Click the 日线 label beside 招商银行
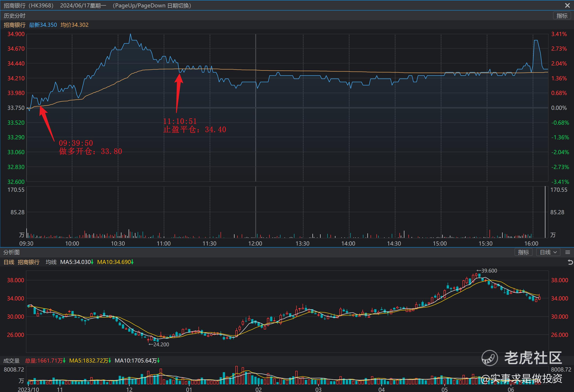The height and width of the screenshot is (392, 574). point(9,262)
